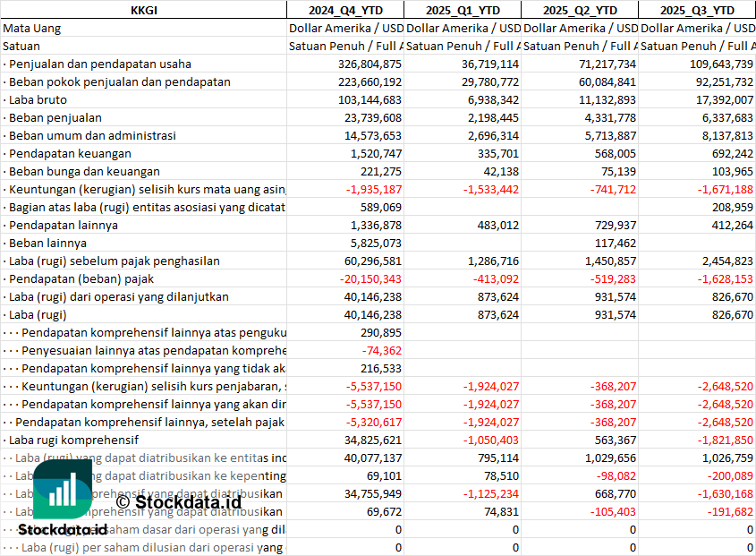Image resolution: width=756 pixels, height=556 pixels.
Task: Select attributable profit value 40,077,137
Action: [x=373, y=457]
